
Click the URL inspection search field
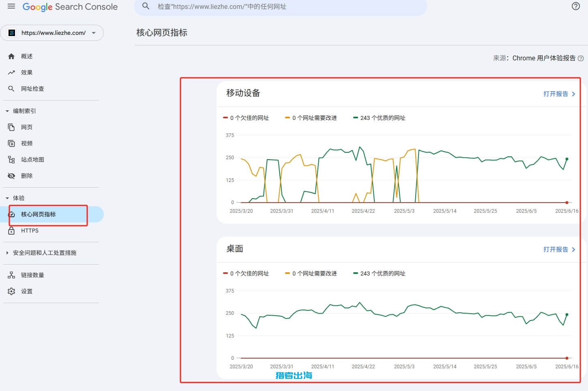click(281, 7)
